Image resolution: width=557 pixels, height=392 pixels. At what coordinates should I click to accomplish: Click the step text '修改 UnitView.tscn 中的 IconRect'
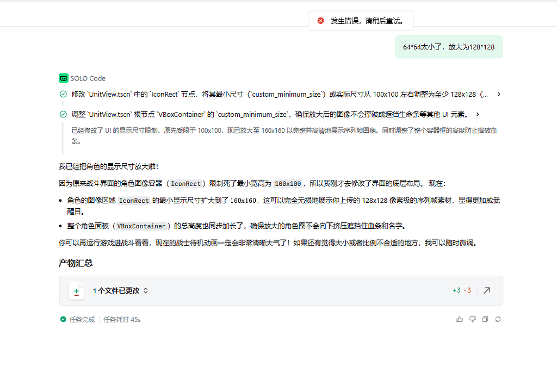coord(280,94)
